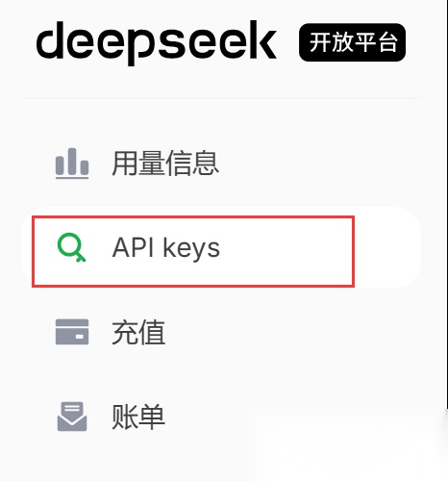
Task: Go to the 充值 page
Action: pyautogui.click(x=221, y=332)
